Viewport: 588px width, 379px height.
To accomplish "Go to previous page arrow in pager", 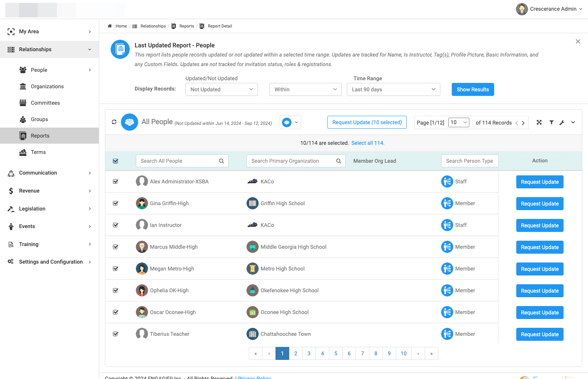I will pyautogui.click(x=517, y=123).
